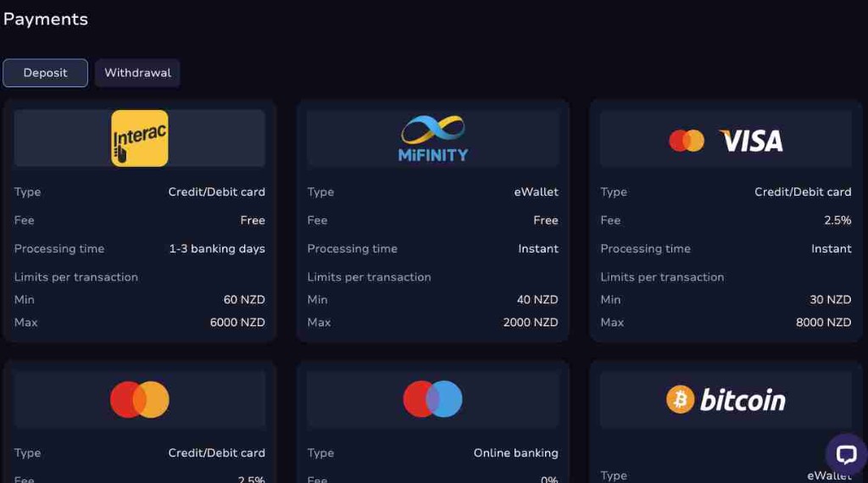
Task: Click 'Online banking' type value
Action: (516, 453)
